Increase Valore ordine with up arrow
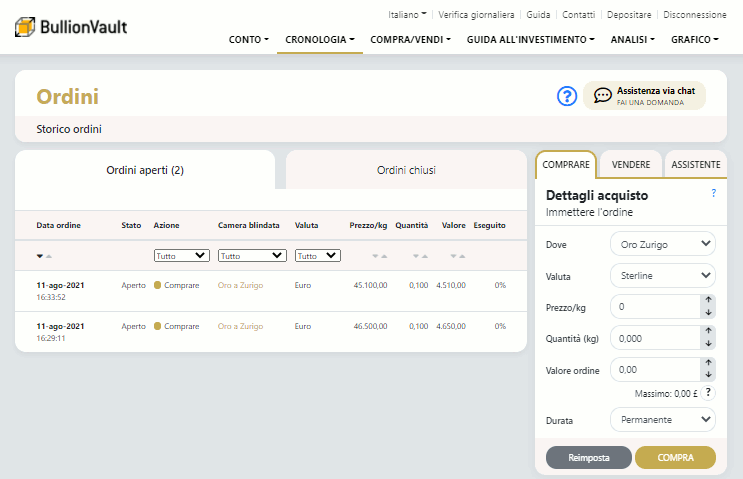The width and height of the screenshot is (743, 479). coord(708,362)
